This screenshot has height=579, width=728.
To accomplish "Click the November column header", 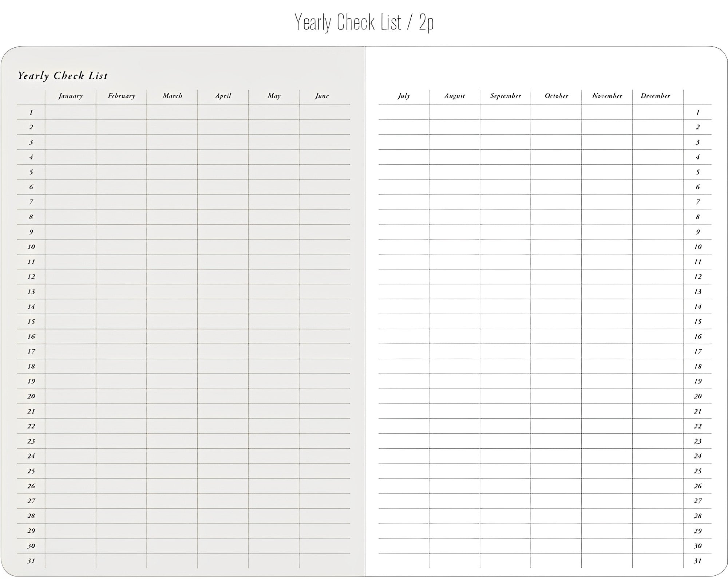I will 607,96.
